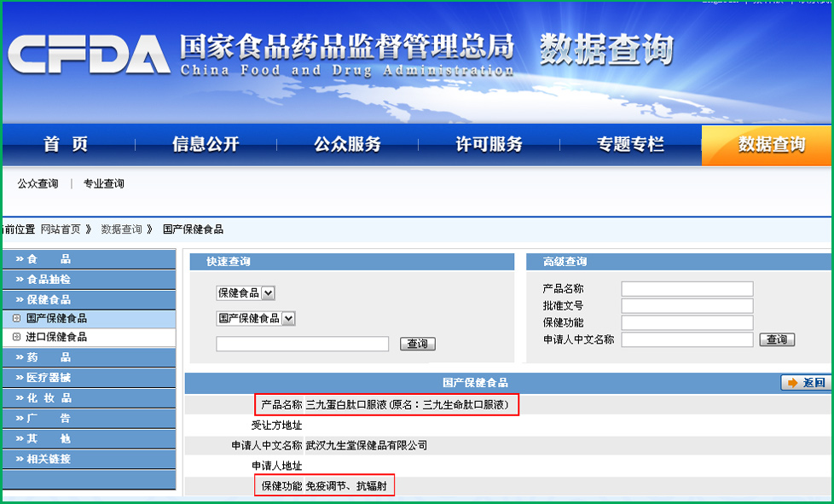Open the 许可服务 navigation tab
Screen dimensions: 834x504
[489, 144]
